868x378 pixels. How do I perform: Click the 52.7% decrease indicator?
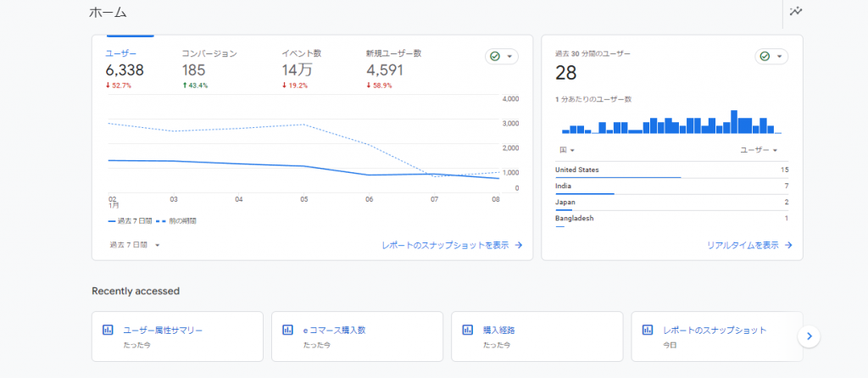[x=119, y=86]
